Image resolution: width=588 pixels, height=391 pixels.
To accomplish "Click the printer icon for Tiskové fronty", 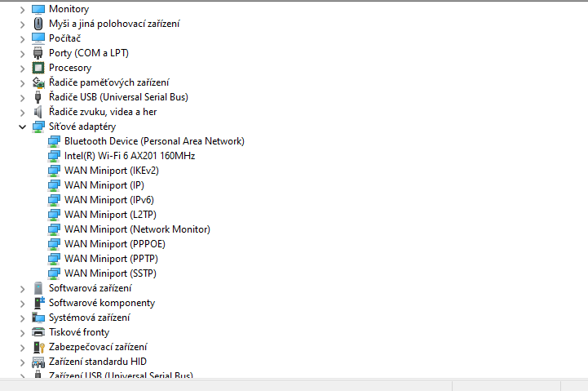I will [x=38, y=332].
